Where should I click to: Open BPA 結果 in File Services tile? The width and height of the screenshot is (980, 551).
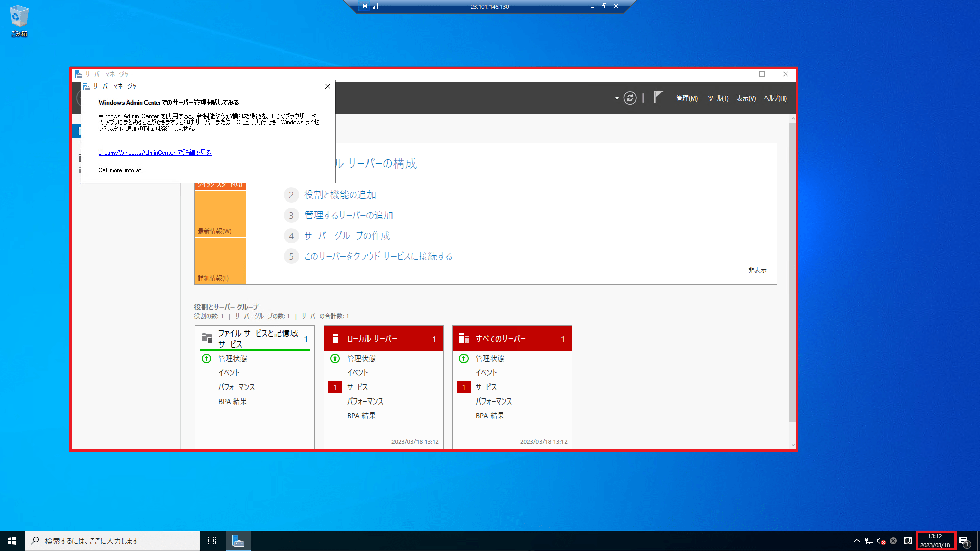(x=233, y=402)
